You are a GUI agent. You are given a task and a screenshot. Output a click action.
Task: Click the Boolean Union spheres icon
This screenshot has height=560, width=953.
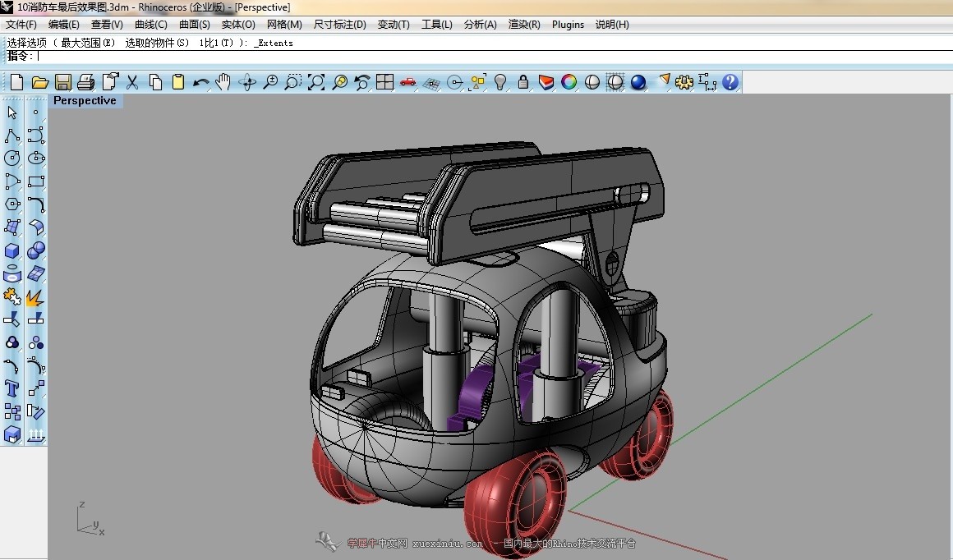pyautogui.click(x=36, y=250)
